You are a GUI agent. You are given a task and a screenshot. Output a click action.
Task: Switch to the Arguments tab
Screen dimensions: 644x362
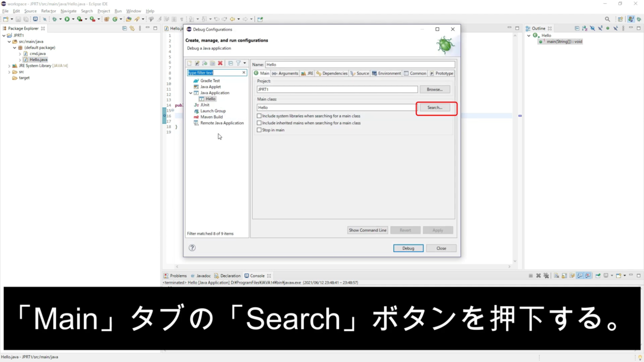(x=285, y=73)
